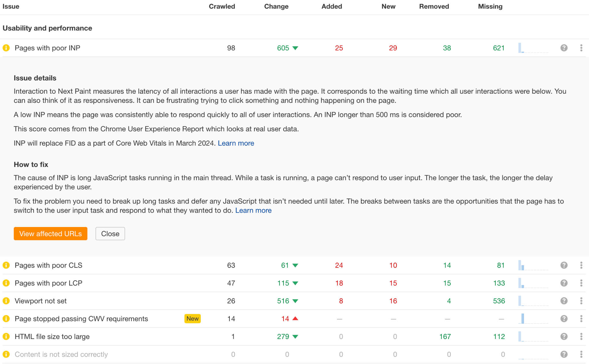Click the View affected URLs button
Viewport: 589px width, 364px height.
click(50, 234)
